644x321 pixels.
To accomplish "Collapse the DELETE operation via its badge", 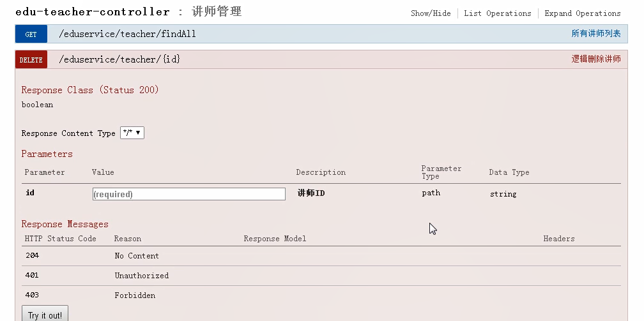I will point(31,59).
